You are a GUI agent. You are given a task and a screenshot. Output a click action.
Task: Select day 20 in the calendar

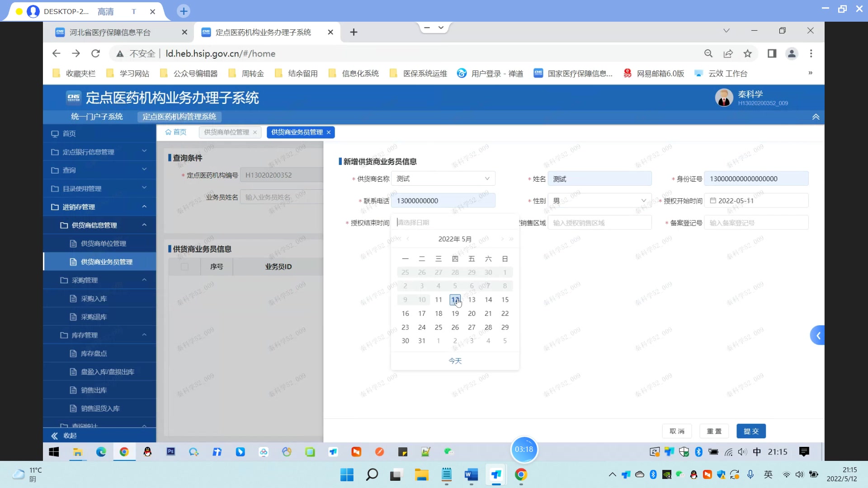472,314
